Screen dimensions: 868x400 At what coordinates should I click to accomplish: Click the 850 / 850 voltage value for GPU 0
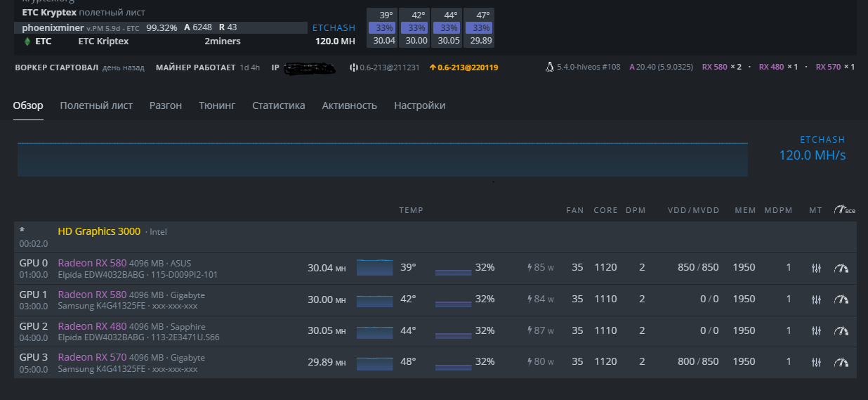(698, 268)
